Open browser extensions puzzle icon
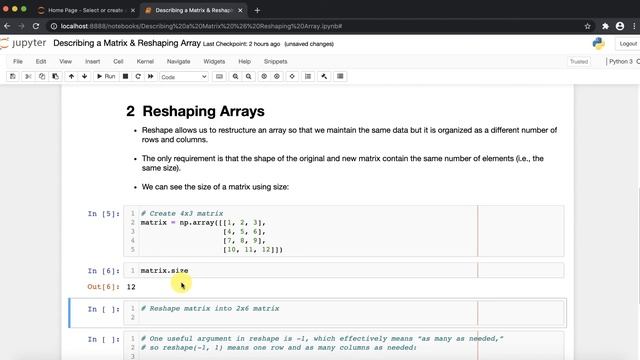This screenshot has height=360, width=640. (x=605, y=26)
